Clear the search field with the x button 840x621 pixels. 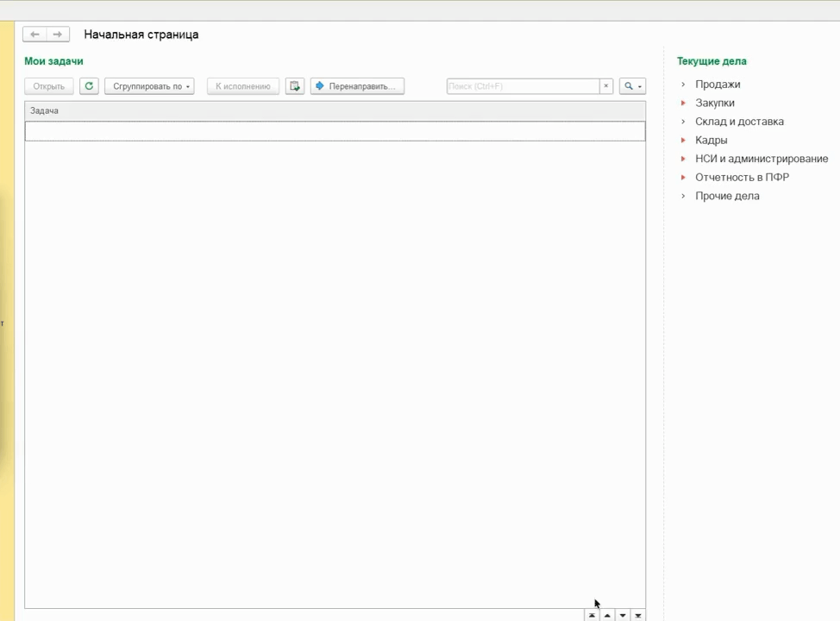click(606, 86)
